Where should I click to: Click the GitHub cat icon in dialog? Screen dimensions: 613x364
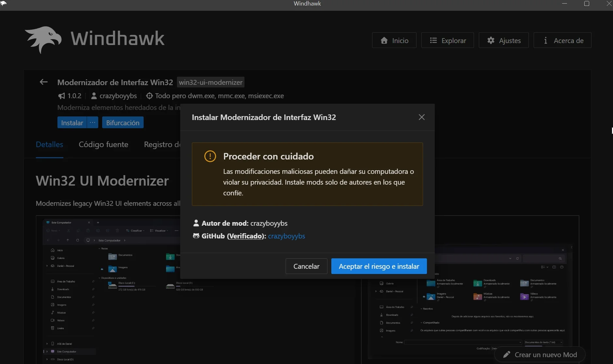tap(196, 236)
